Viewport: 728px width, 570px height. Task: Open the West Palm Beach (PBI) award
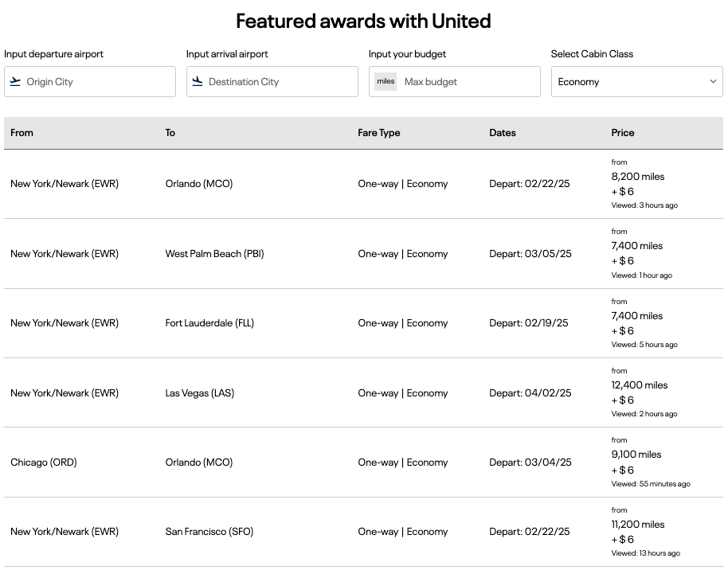click(x=214, y=254)
